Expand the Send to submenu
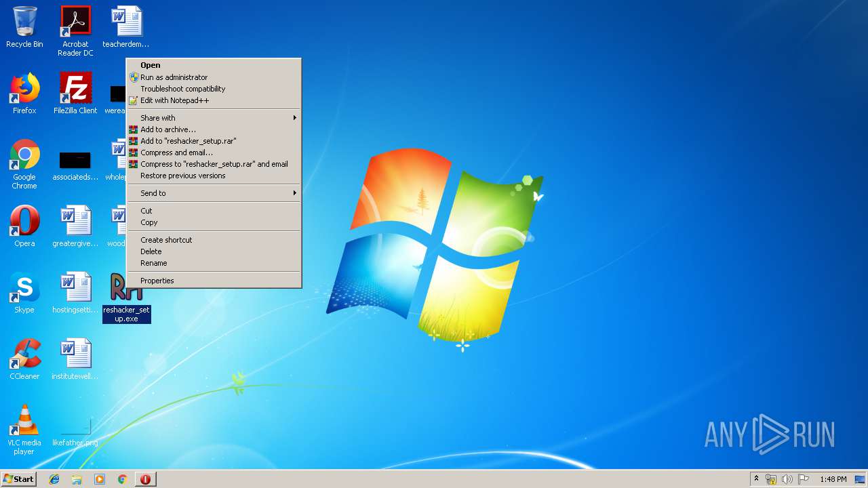868x488 pixels. (214, 193)
